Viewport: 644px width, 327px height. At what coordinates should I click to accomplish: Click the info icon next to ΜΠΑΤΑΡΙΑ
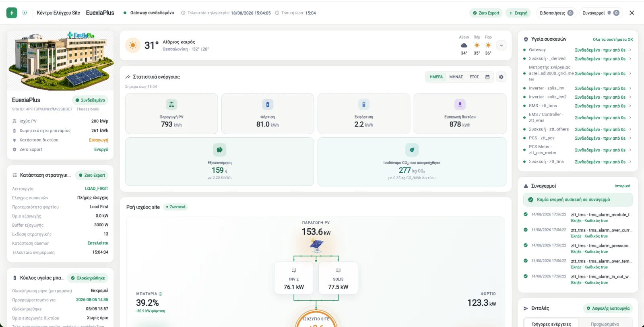(x=161, y=294)
